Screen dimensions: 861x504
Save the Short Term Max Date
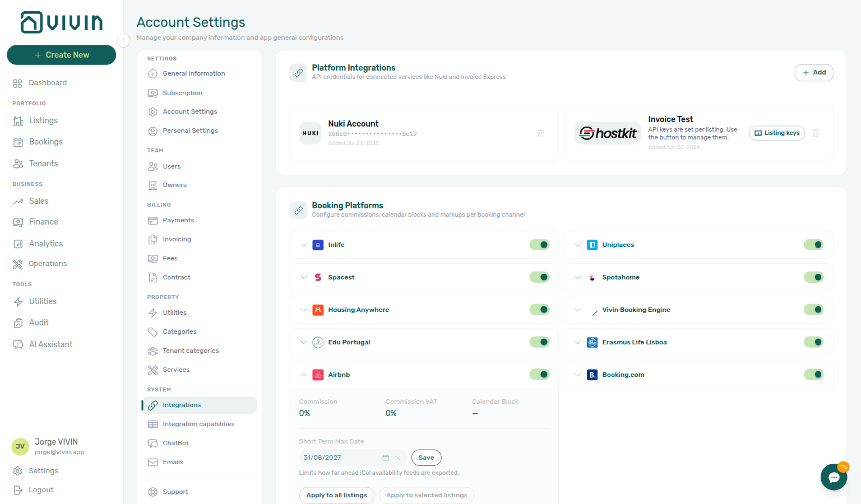pos(426,458)
